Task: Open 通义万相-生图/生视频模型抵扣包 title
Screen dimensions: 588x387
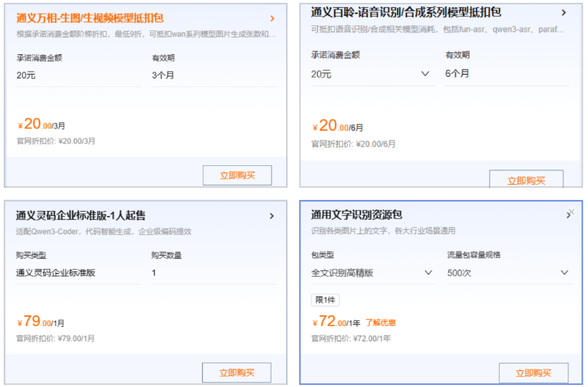Action: [x=90, y=18]
